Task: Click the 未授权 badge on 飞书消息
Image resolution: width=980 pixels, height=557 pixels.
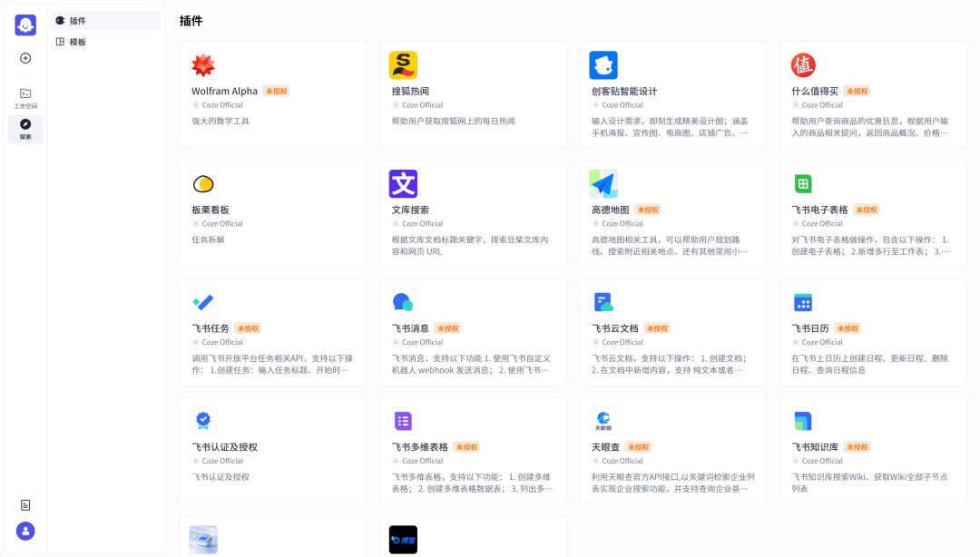Action: 447,328
